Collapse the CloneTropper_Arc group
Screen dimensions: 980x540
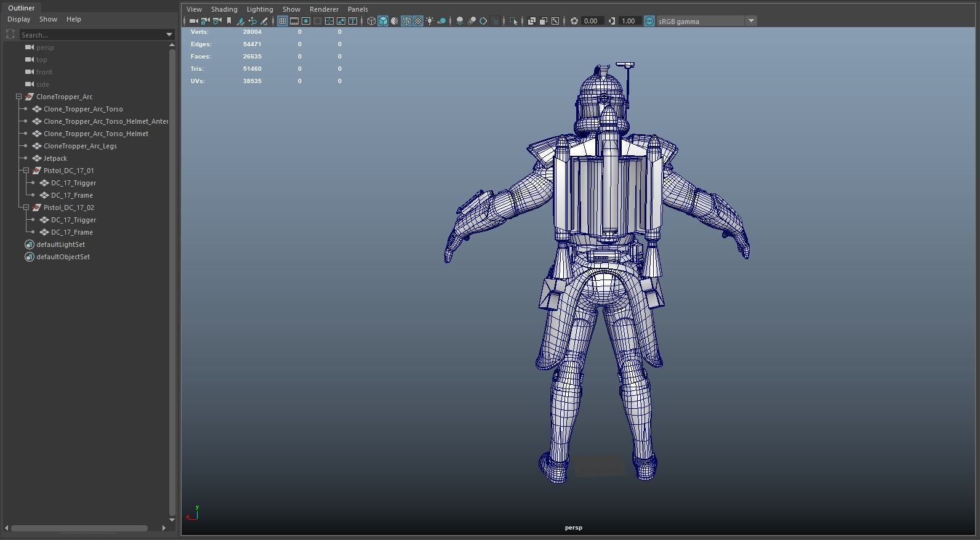click(x=18, y=97)
